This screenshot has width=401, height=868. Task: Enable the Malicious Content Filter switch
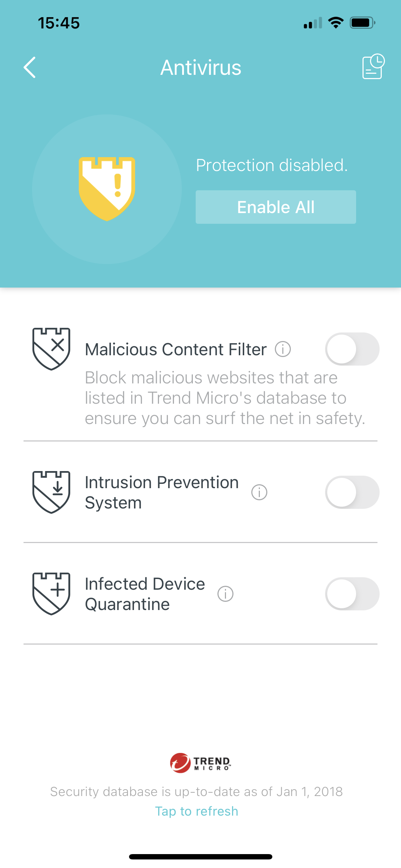(x=352, y=349)
